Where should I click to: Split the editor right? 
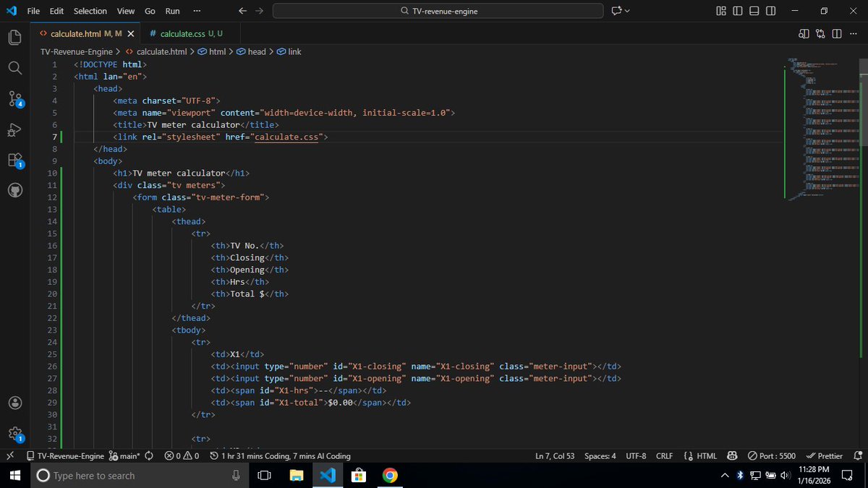click(837, 33)
